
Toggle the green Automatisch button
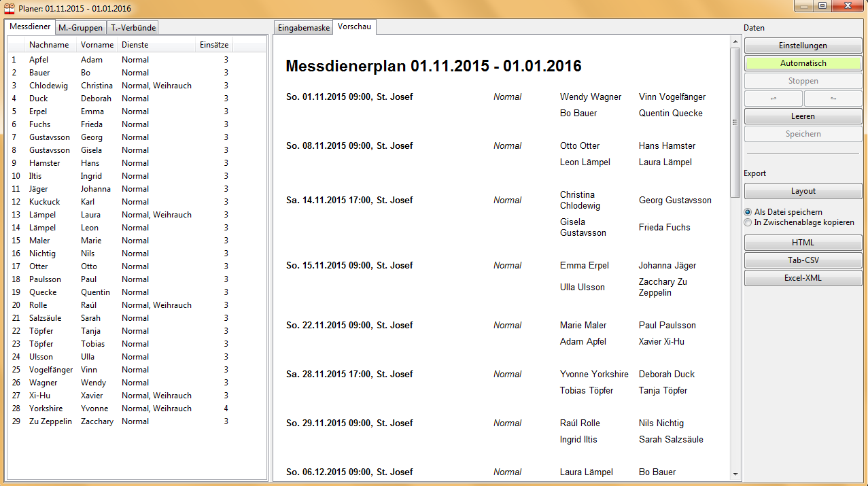(803, 63)
